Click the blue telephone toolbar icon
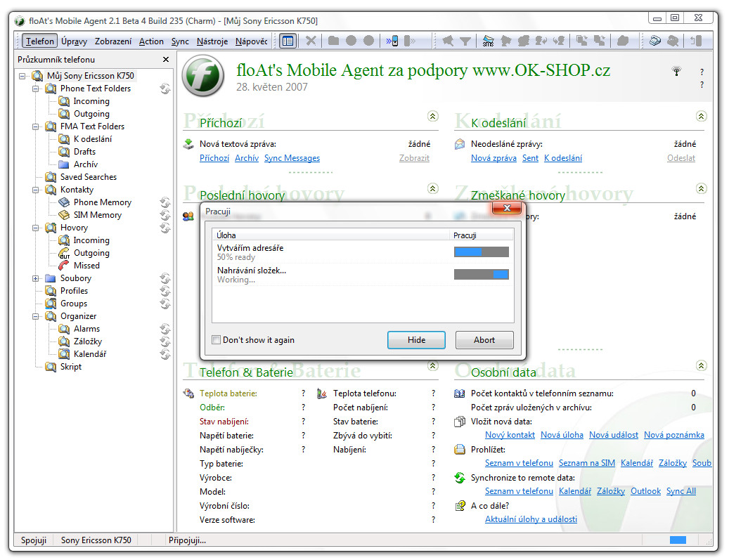Screen dimensions: 729x560 click(655, 41)
